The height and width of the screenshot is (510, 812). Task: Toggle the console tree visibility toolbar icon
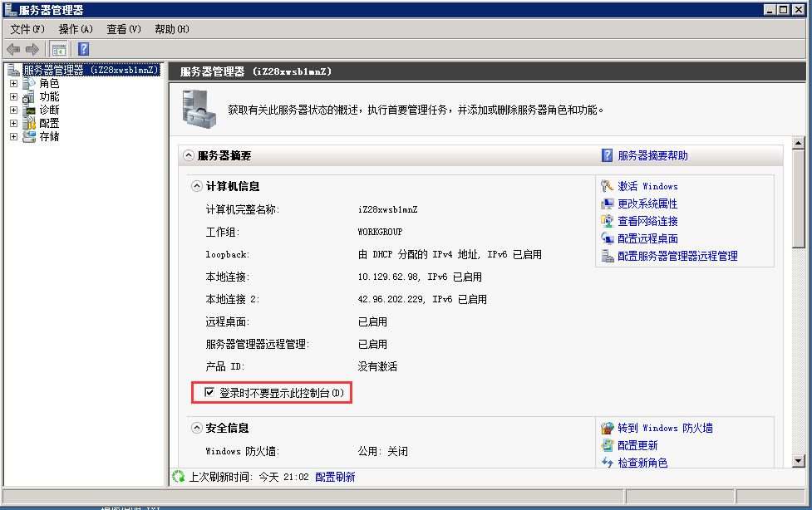58,48
